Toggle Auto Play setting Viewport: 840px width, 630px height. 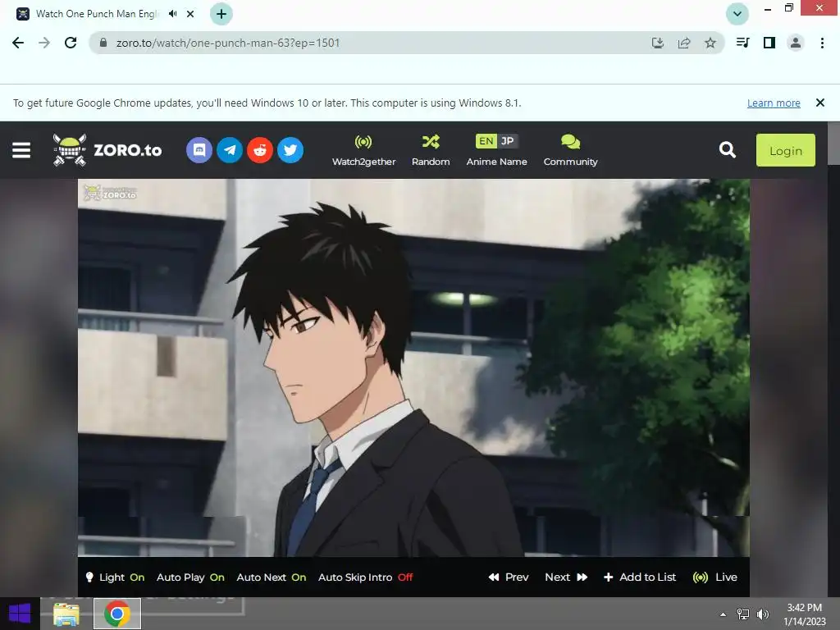coord(190,577)
